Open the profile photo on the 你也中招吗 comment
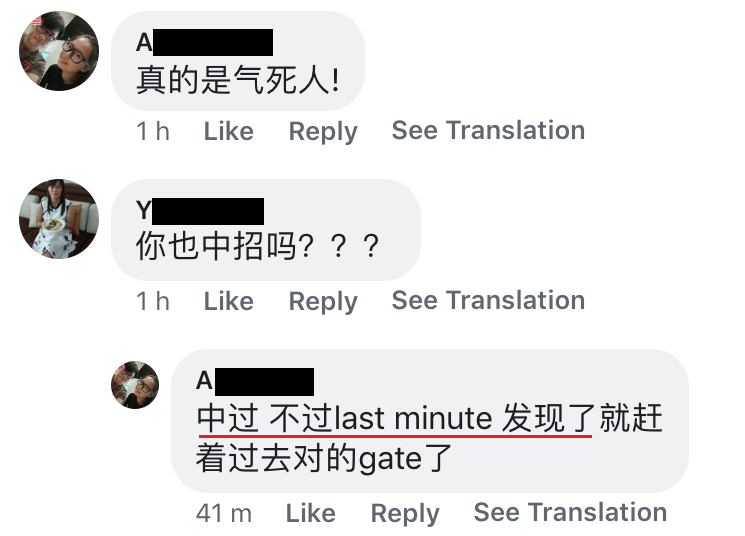This screenshot has width=745, height=536. pos(59,219)
